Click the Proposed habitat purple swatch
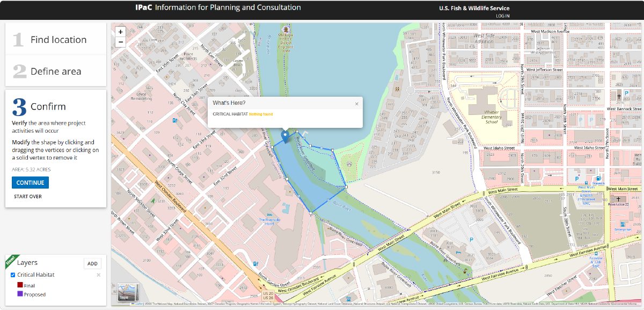The width and height of the screenshot is (644, 310). pyautogui.click(x=20, y=294)
